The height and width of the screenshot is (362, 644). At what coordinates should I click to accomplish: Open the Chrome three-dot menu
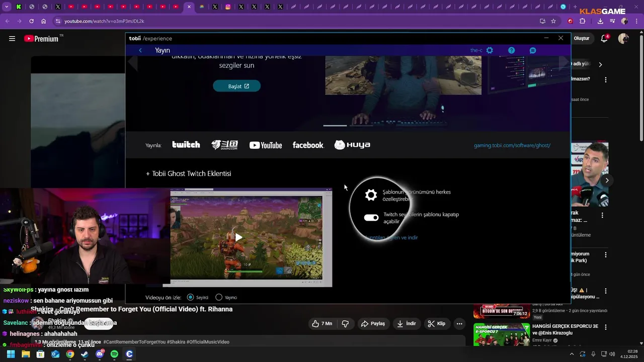636,21
